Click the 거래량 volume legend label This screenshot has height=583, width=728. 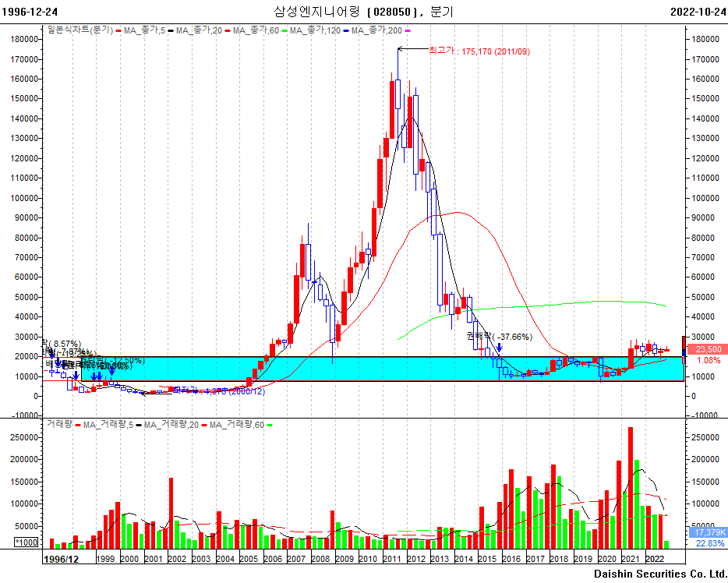point(59,424)
